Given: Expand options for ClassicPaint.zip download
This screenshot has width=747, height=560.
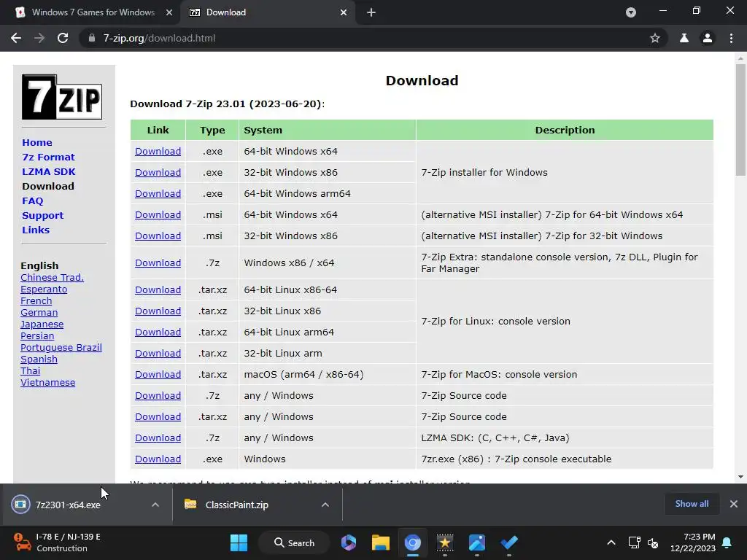Looking at the screenshot, I should [325, 505].
